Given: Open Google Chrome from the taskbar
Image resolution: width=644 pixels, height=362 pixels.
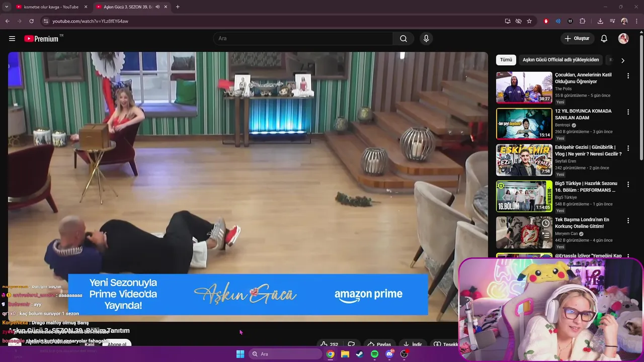Looking at the screenshot, I should tap(330, 354).
